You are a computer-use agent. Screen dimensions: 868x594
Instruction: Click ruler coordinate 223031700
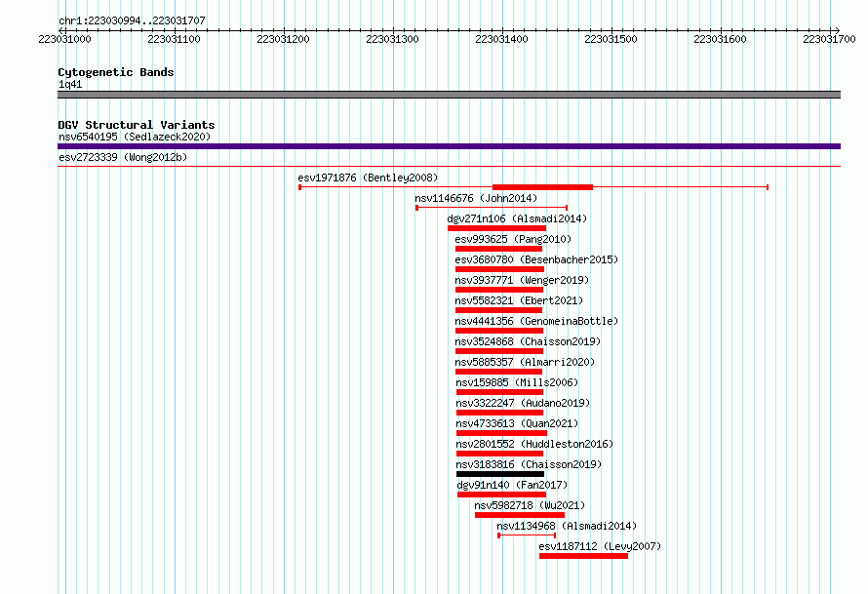pyautogui.click(x=829, y=39)
